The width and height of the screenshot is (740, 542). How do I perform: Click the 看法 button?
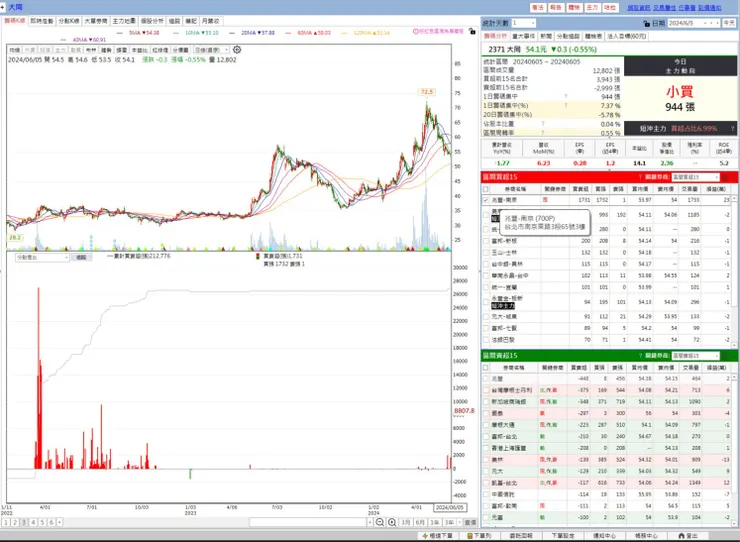[x=538, y=8]
